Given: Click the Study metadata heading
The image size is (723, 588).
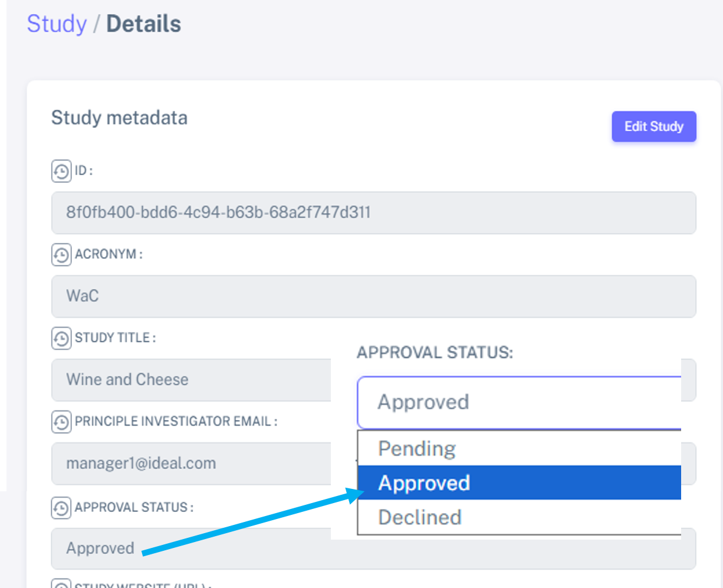Looking at the screenshot, I should click(x=119, y=117).
